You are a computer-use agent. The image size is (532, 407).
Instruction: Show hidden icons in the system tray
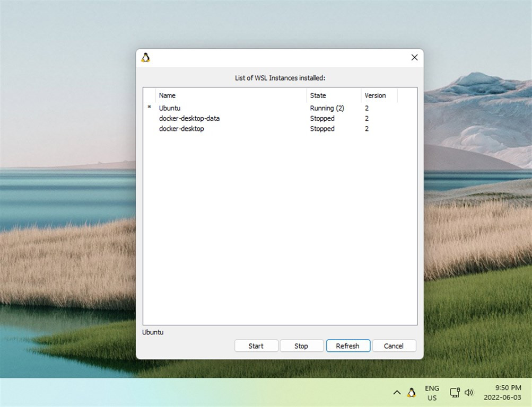397,393
